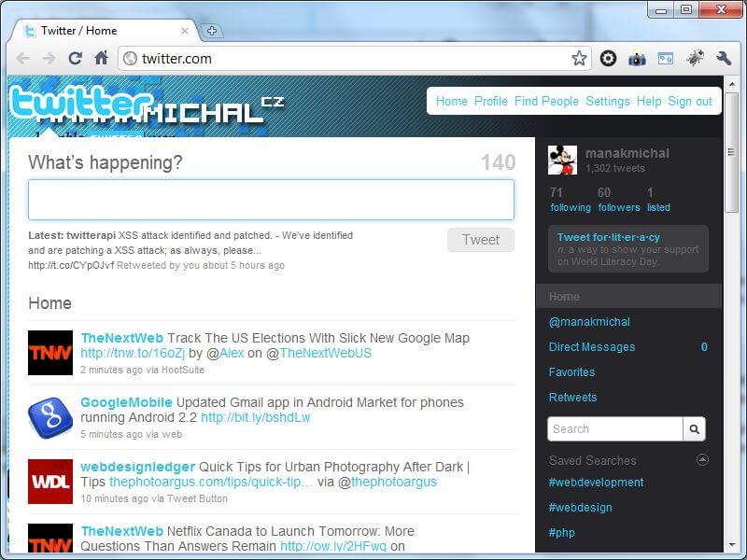The height and width of the screenshot is (560, 747).
Task: Select the Twitter / Home browser tab
Action: click(x=105, y=31)
